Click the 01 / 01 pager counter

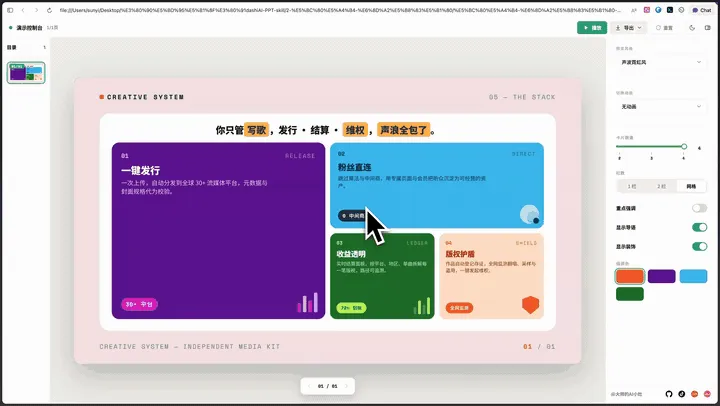pos(327,386)
